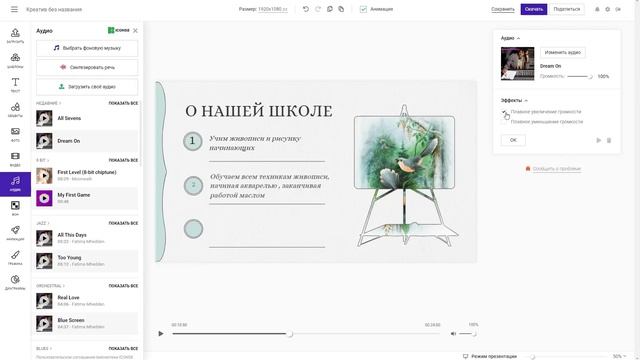Select the All This Days track
The image size is (640, 360).
point(87,238)
